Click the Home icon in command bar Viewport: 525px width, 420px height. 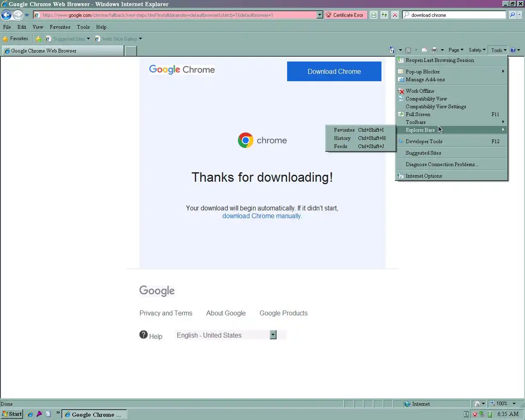coord(392,50)
